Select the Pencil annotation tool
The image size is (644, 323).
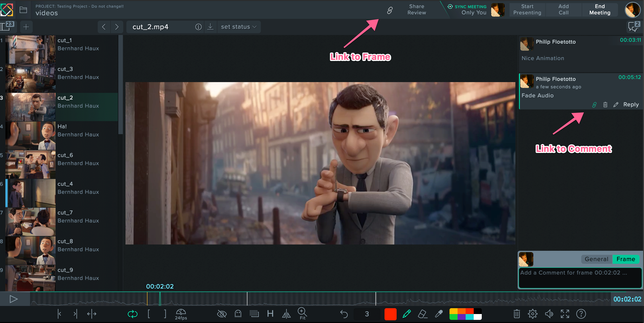tap(406, 314)
